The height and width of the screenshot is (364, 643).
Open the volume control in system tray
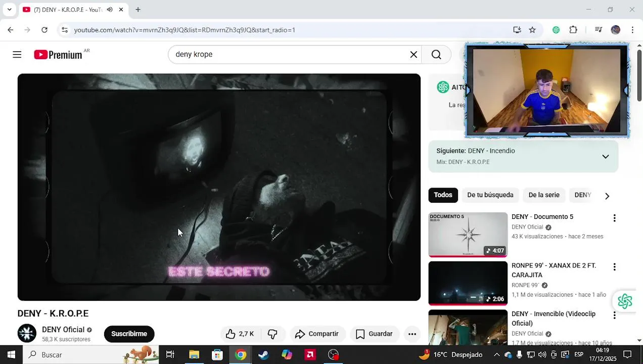click(542, 354)
